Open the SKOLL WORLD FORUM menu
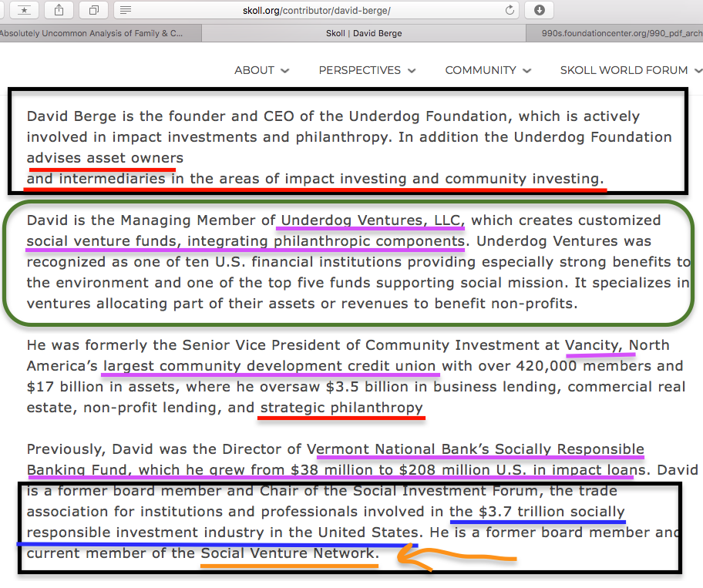Image resolution: width=703 pixels, height=588 pixels. [x=624, y=70]
